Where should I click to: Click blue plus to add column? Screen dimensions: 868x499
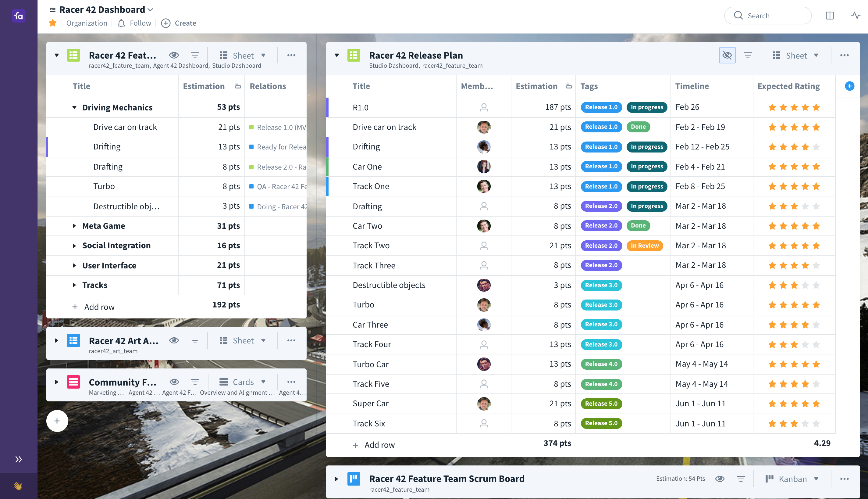849,86
